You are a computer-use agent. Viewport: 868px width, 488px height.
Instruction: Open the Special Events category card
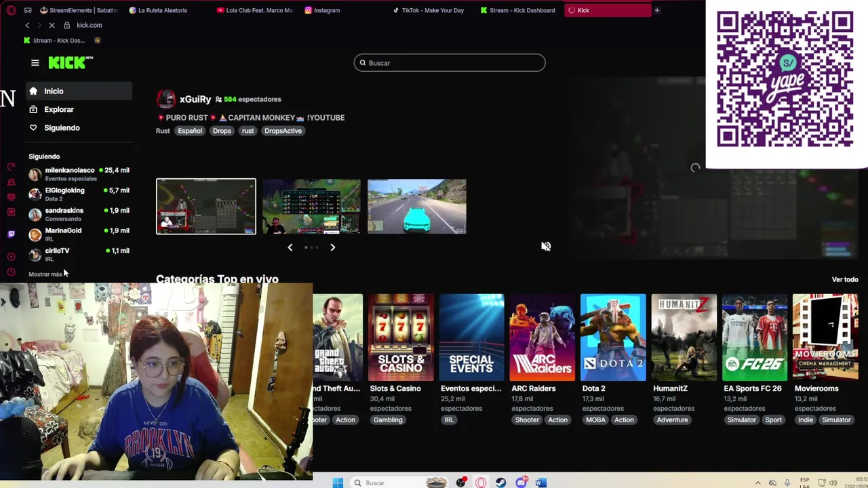[x=471, y=338]
